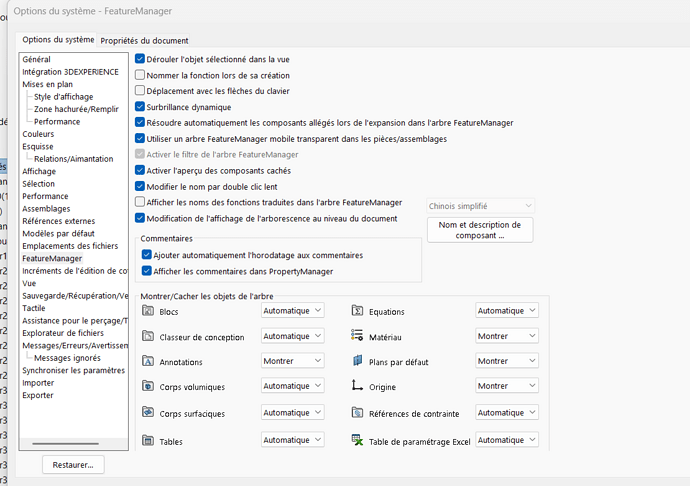690x486 pixels.
Task: Open the Chinois simplifié language dropdown
Action: [481, 206]
